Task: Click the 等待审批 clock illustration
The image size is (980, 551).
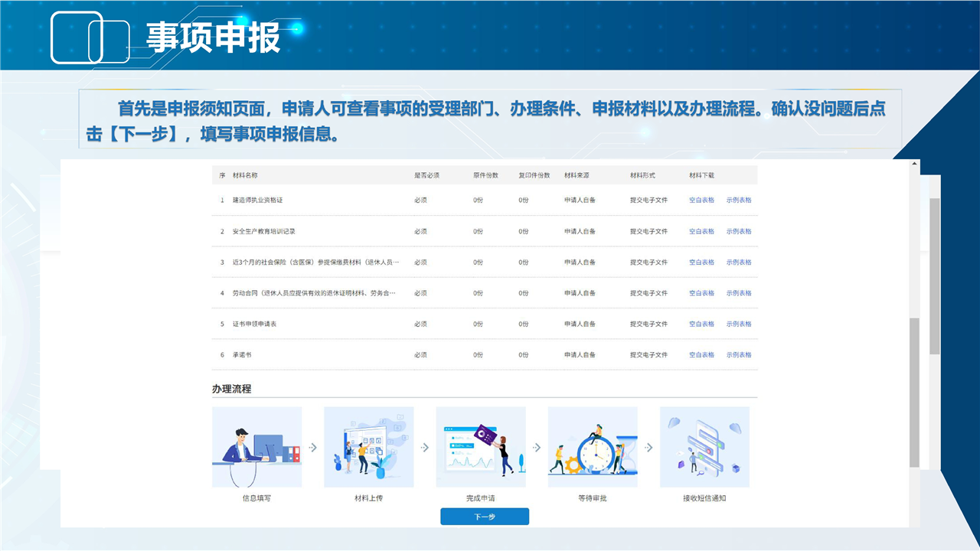Action: click(592, 447)
